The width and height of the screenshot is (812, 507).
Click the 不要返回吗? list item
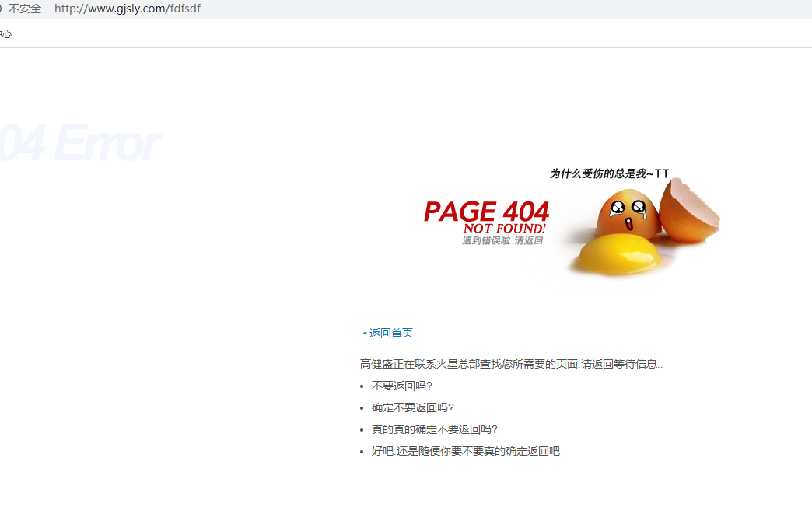401,386
